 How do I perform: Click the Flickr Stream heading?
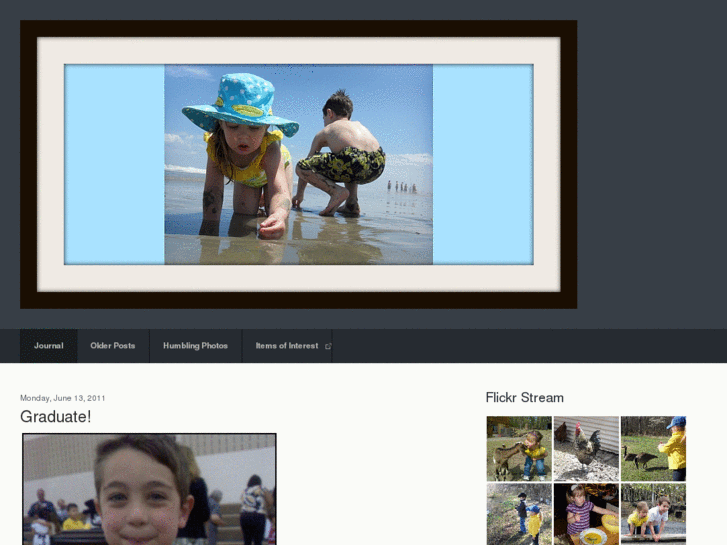(x=524, y=398)
